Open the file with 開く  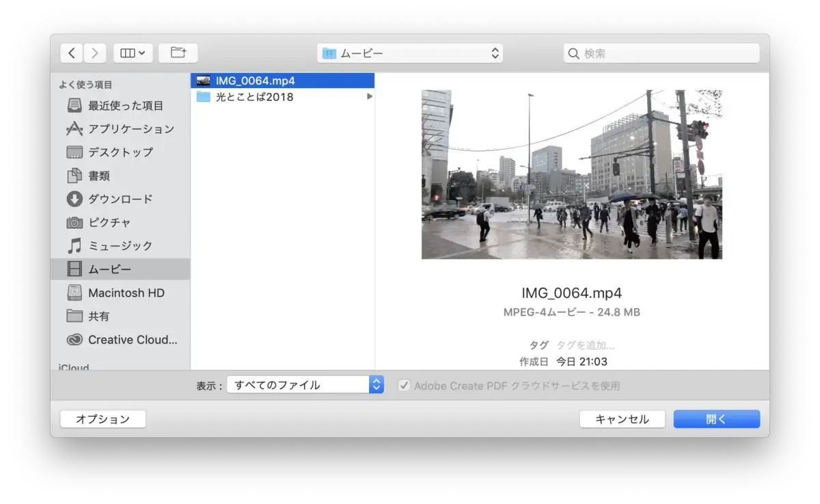tap(716, 419)
